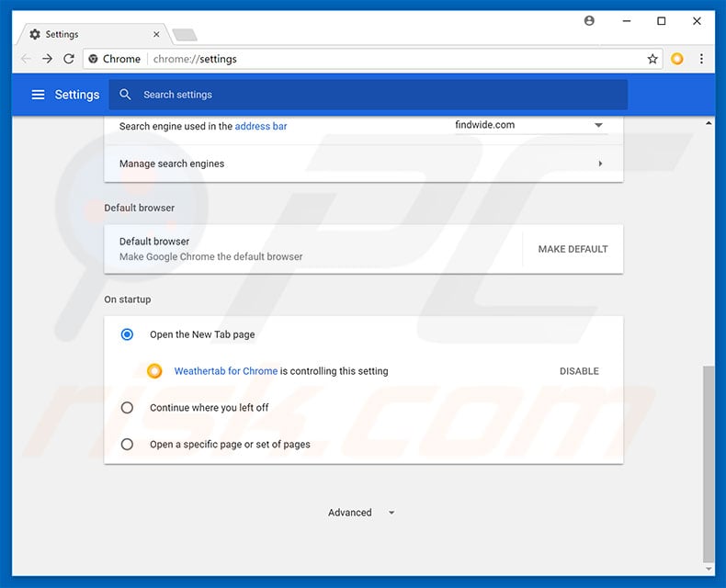
Task: Click the vertical scrollbar thumb
Action: click(709, 463)
